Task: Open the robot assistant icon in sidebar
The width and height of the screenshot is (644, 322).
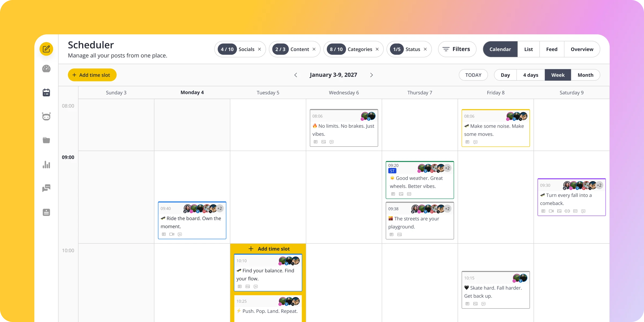Action: [46, 116]
